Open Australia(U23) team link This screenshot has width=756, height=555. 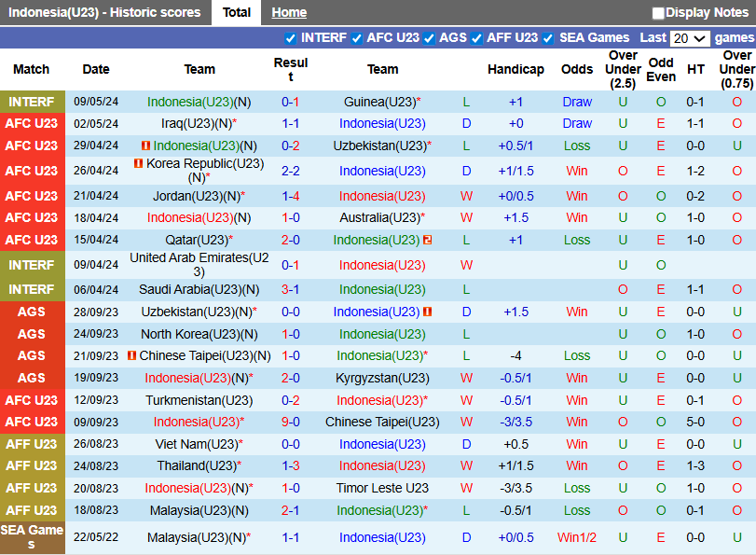382,217
